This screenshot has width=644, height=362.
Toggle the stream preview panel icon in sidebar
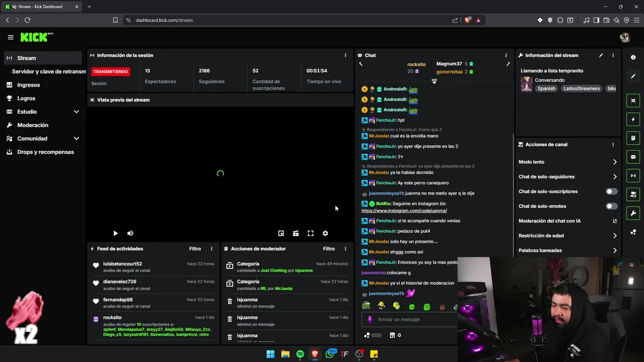click(x=633, y=101)
